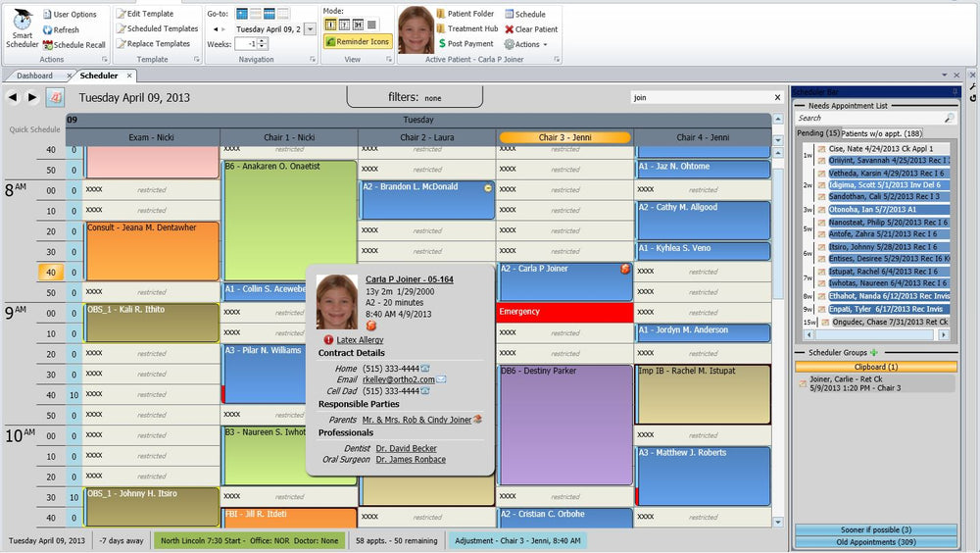
Task: Go to previous day using the large left arrow
Action: click(13, 97)
